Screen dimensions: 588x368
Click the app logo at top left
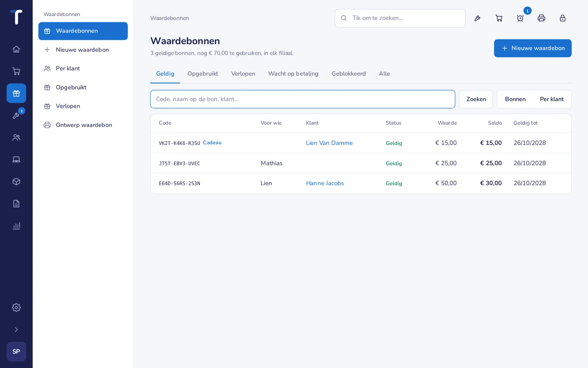click(16, 17)
